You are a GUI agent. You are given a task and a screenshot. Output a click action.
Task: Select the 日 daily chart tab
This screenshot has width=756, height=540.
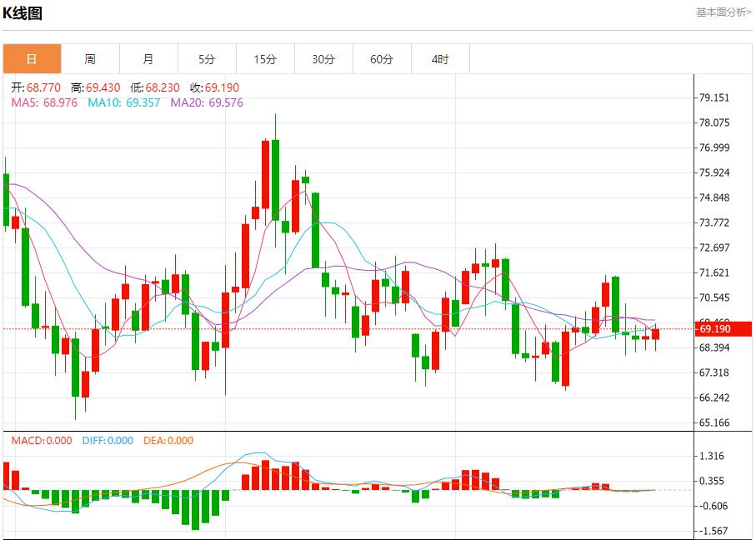[x=32, y=59]
